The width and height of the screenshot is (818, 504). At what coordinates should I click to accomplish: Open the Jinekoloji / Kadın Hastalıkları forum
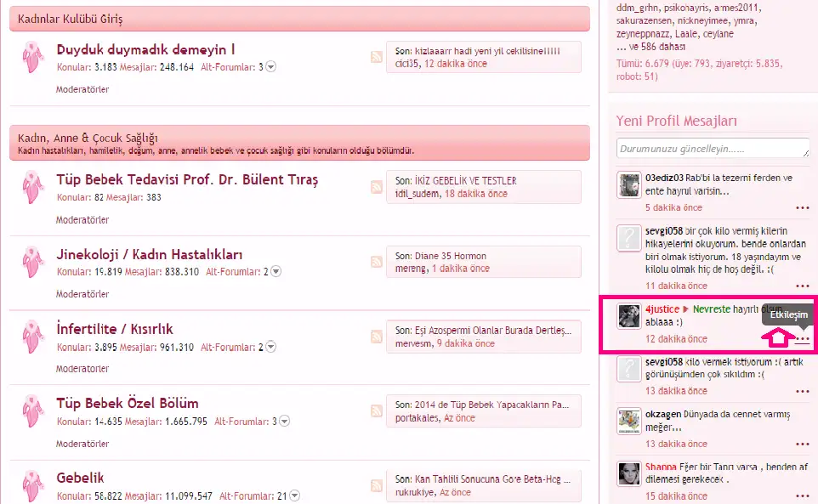click(x=149, y=254)
